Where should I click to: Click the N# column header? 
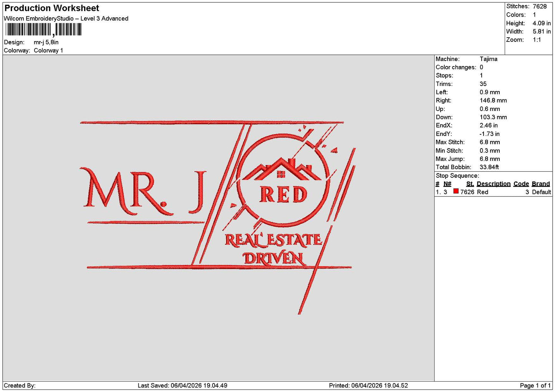coord(447,184)
